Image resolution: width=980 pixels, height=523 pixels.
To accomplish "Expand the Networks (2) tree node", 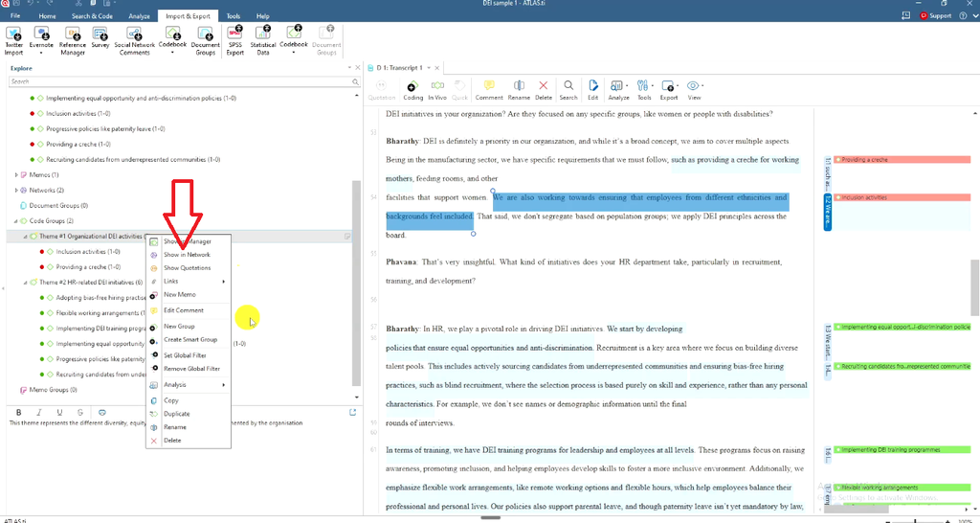I will (x=16, y=191).
